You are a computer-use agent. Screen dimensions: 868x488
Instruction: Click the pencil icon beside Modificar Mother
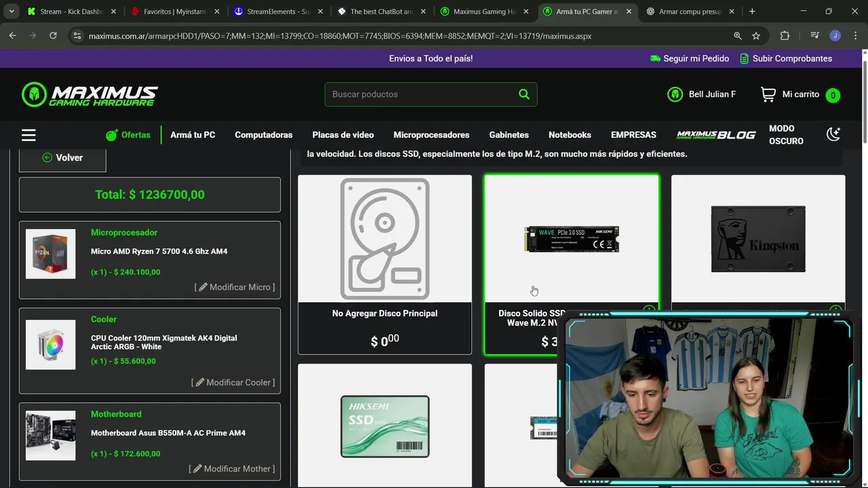click(x=197, y=469)
